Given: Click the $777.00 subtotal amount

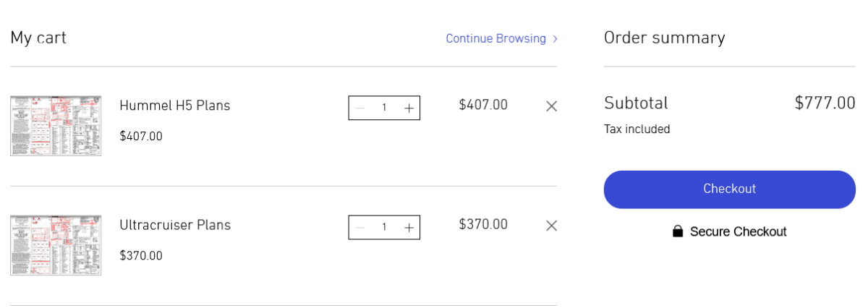Looking at the screenshot, I should [x=825, y=103].
